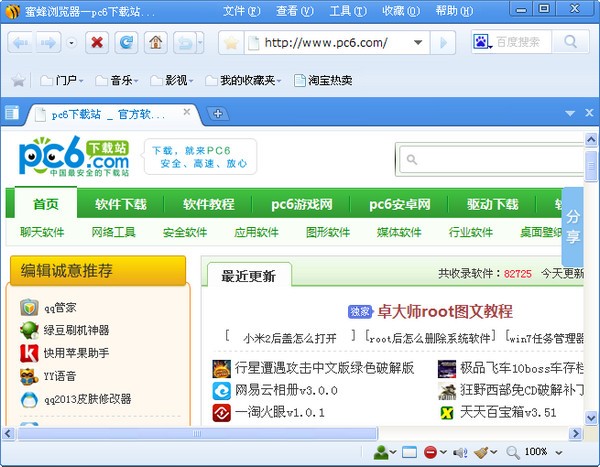Click the 绿豆刷机神器 icon
The width and height of the screenshot is (600, 467).
click(29, 330)
